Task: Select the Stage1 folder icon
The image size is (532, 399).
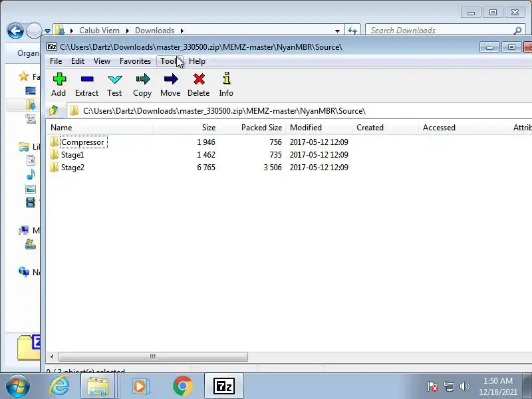Action: coord(54,155)
